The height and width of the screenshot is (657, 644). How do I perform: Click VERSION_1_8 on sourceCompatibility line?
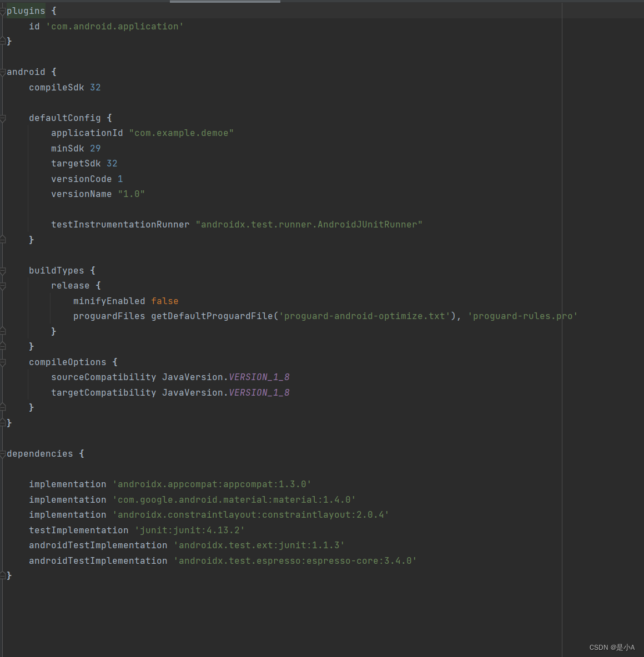coord(259,377)
